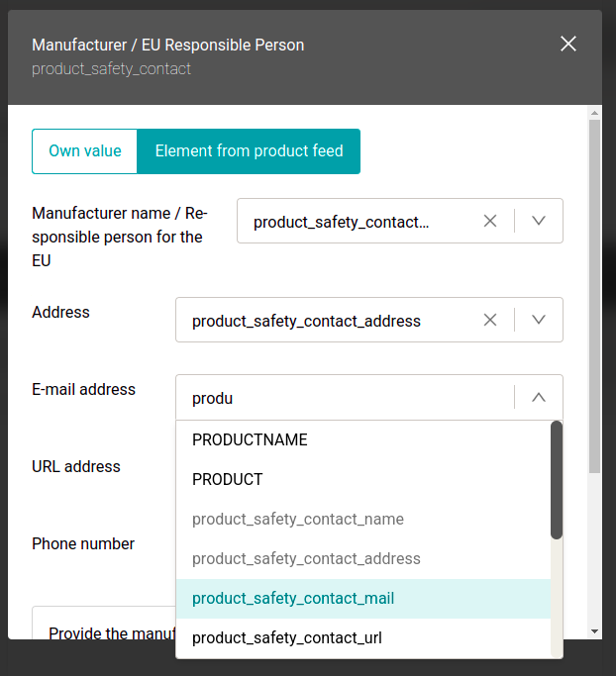Open the Address field dropdown
This screenshot has height=676, width=616.
point(539,321)
